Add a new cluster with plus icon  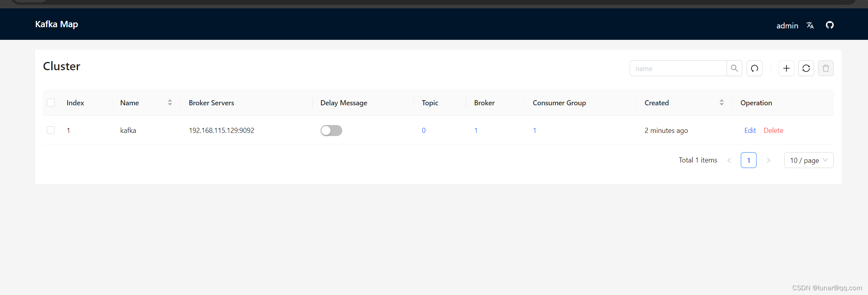[786, 68]
